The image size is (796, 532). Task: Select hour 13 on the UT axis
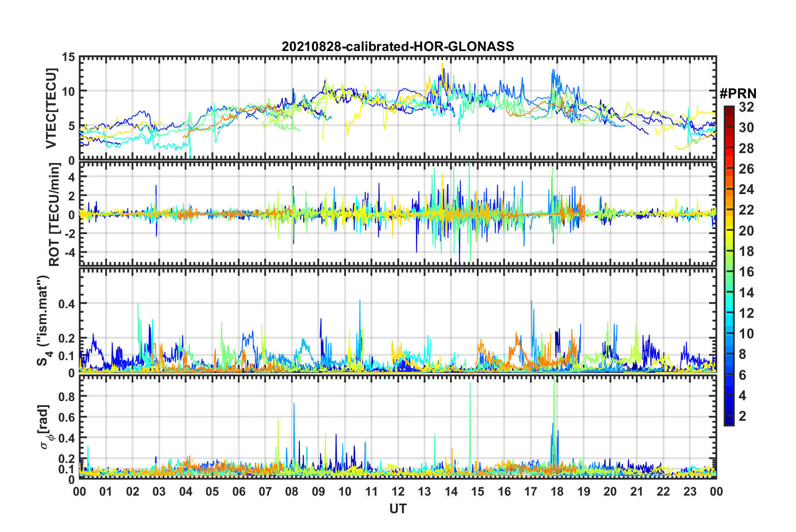(424, 491)
